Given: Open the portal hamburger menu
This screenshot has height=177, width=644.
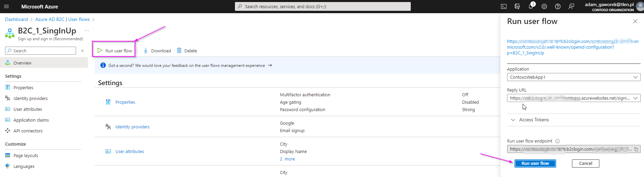Looking at the screenshot, I should (6, 6).
